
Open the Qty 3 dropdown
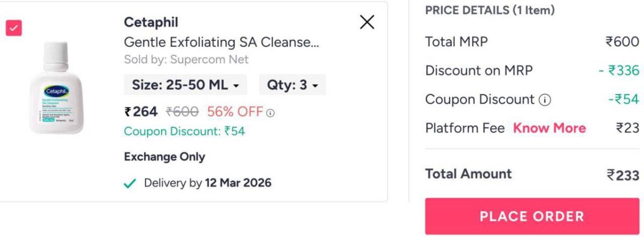coord(292,85)
